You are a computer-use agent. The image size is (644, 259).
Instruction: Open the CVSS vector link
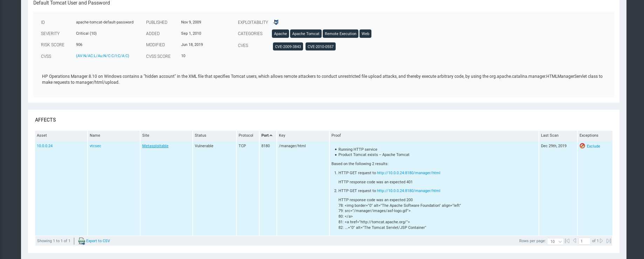click(103, 56)
